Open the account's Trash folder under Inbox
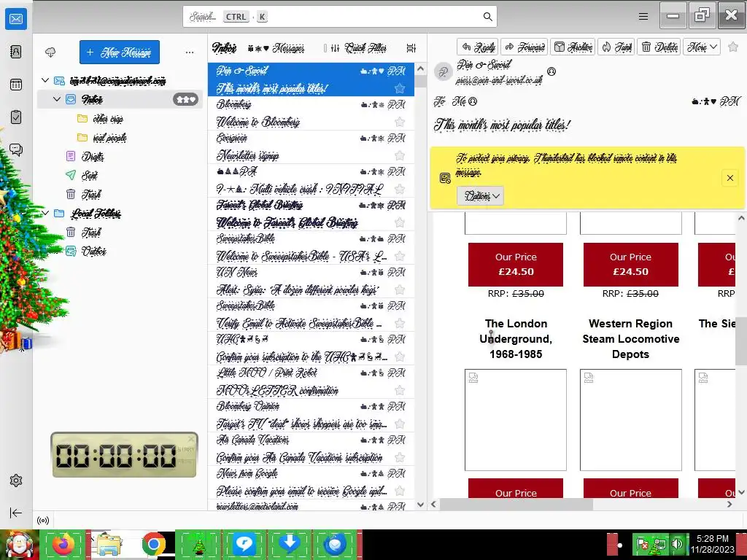Viewport: 747px width, 560px height. [91, 194]
